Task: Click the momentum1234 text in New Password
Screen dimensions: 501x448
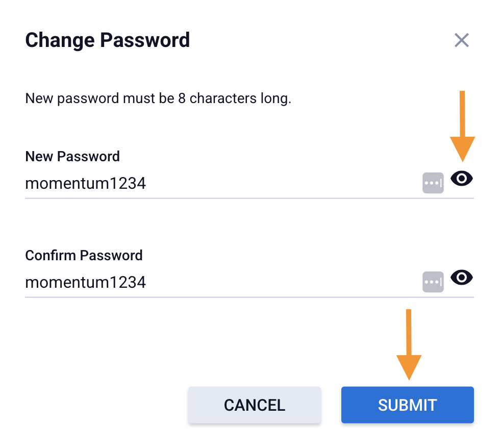Action: [86, 183]
